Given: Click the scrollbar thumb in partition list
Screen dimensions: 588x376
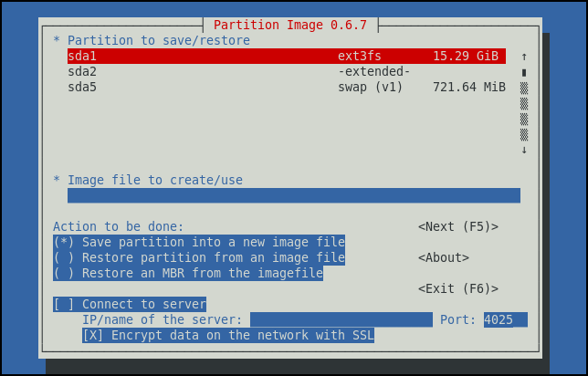Looking at the screenshot, I should tap(524, 72).
